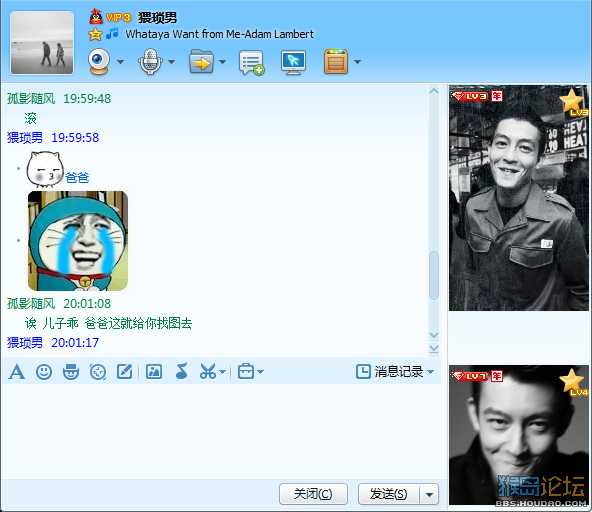
Task: Click the gold star LV3 badge
Action: pyautogui.click(x=573, y=103)
